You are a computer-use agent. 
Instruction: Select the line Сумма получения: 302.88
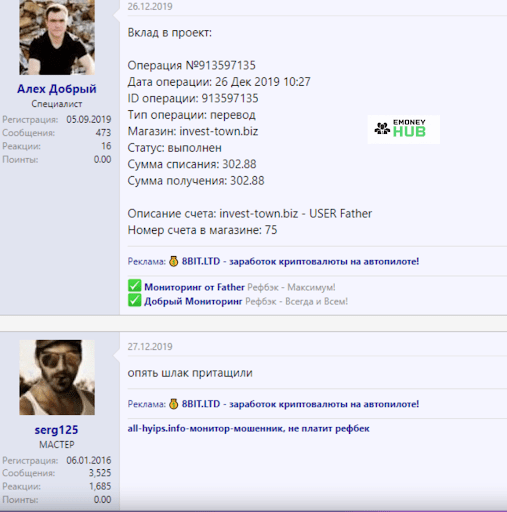point(196,181)
